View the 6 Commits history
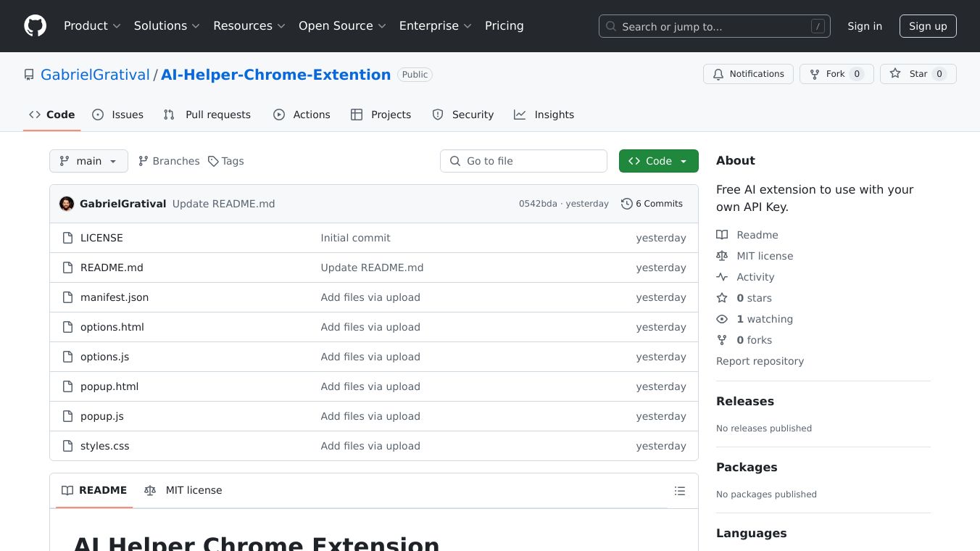Image resolution: width=980 pixels, height=551 pixels. point(652,204)
